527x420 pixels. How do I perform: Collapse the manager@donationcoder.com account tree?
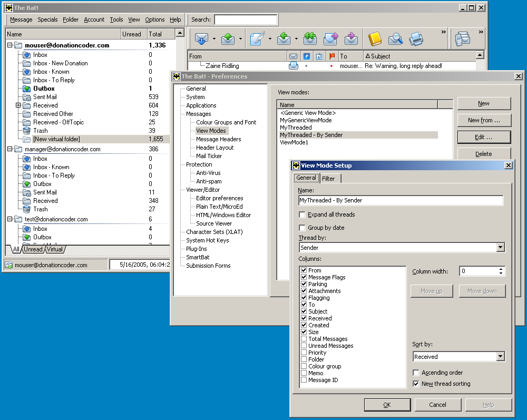coord(9,149)
